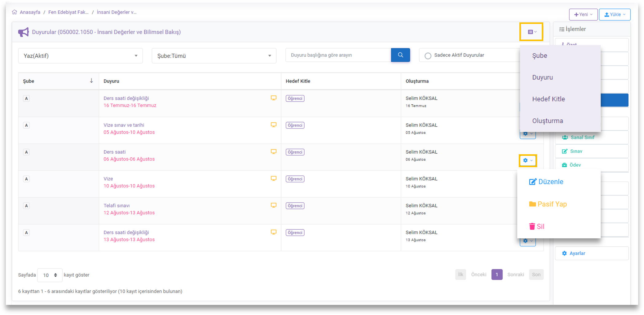
Task: Click gear icon for Ders saati row
Action: (528, 160)
